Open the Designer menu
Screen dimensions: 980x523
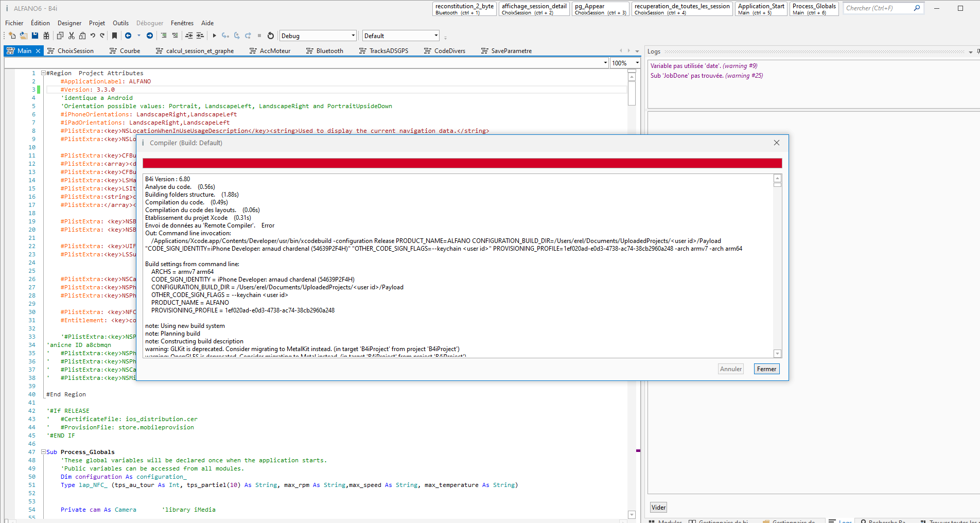(x=69, y=23)
